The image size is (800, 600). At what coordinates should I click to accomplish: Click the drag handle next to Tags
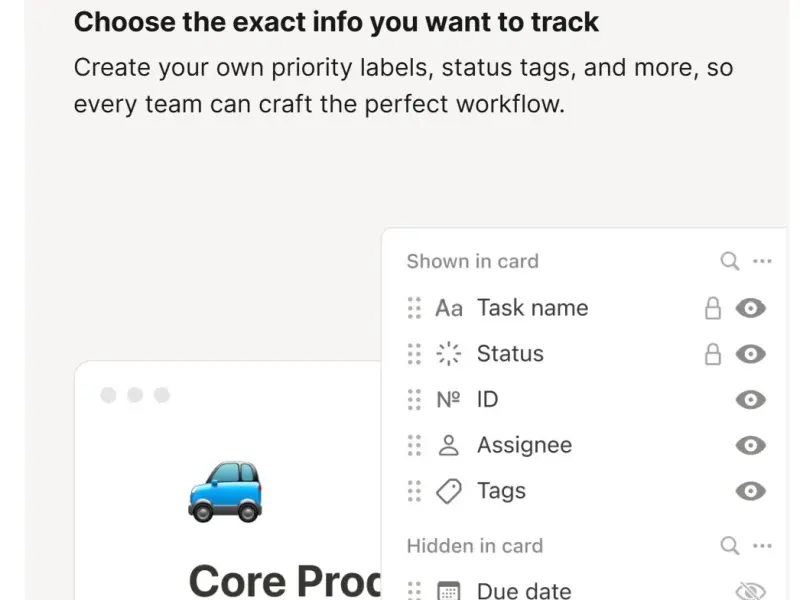414,491
